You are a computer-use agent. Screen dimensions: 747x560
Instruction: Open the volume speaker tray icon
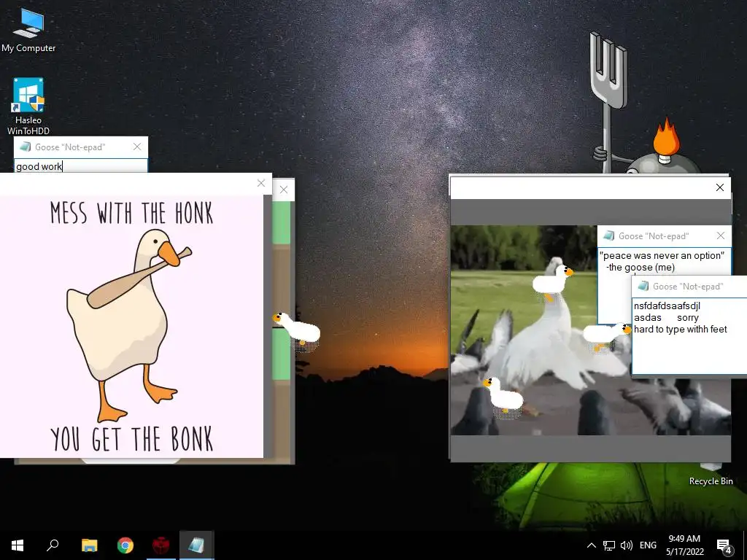(x=627, y=545)
